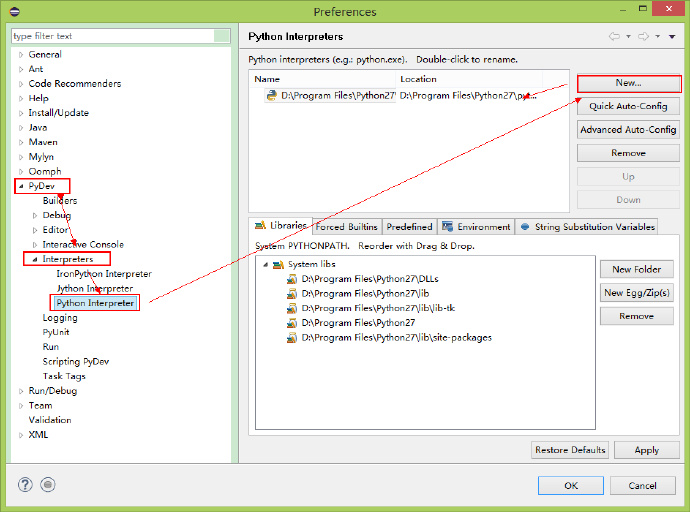Expand the Debug node under PyDev

click(x=35, y=216)
